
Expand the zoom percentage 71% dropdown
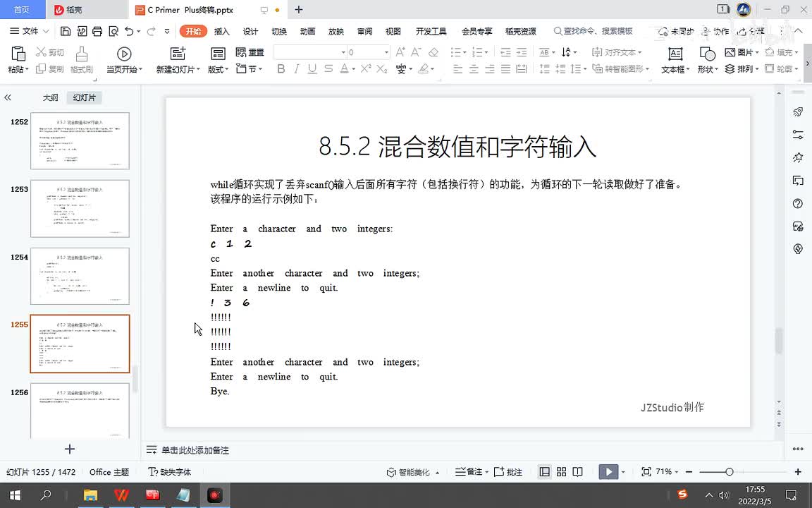pyautogui.click(x=677, y=472)
